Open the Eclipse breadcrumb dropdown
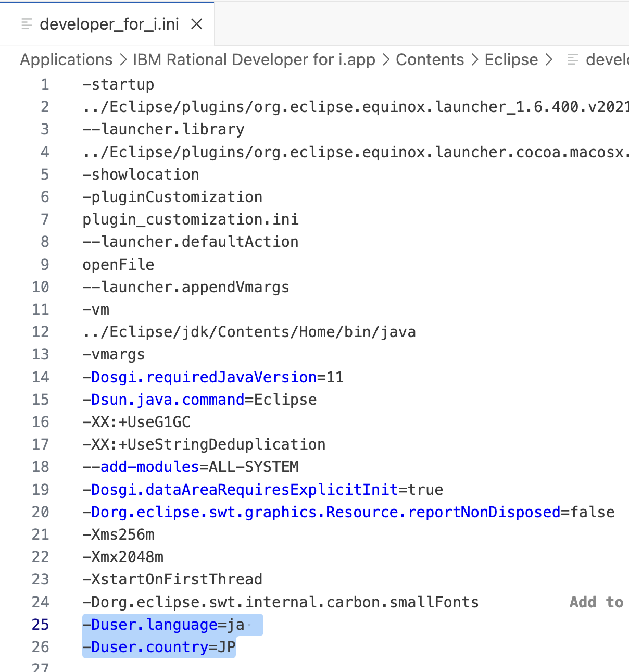 click(x=511, y=59)
